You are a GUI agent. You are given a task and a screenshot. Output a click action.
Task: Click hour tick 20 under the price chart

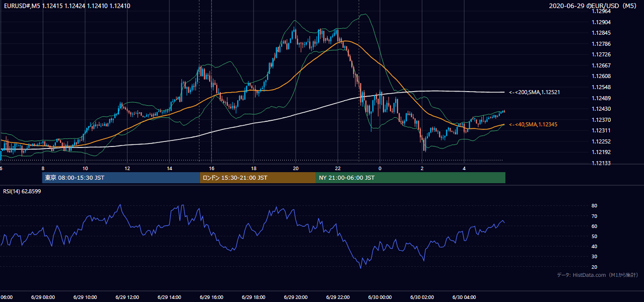pyautogui.click(x=295, y=168)
